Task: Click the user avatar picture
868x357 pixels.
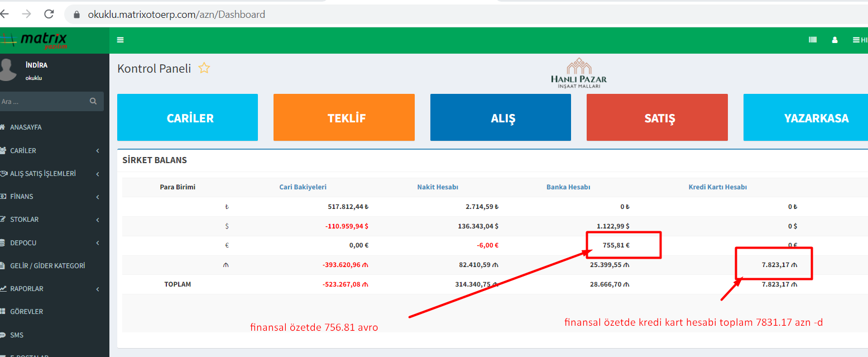Action: coord(8,70)
